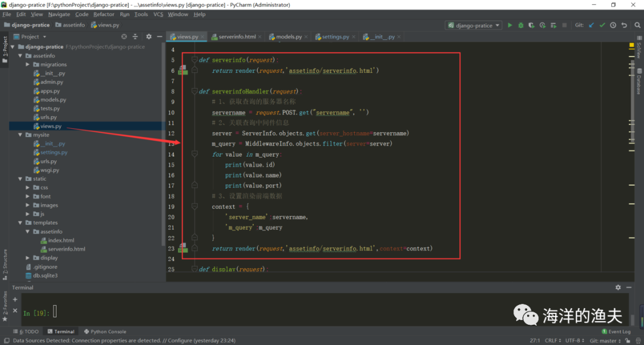
Task: Locate current file in Project panel
Action: point(124,37)
